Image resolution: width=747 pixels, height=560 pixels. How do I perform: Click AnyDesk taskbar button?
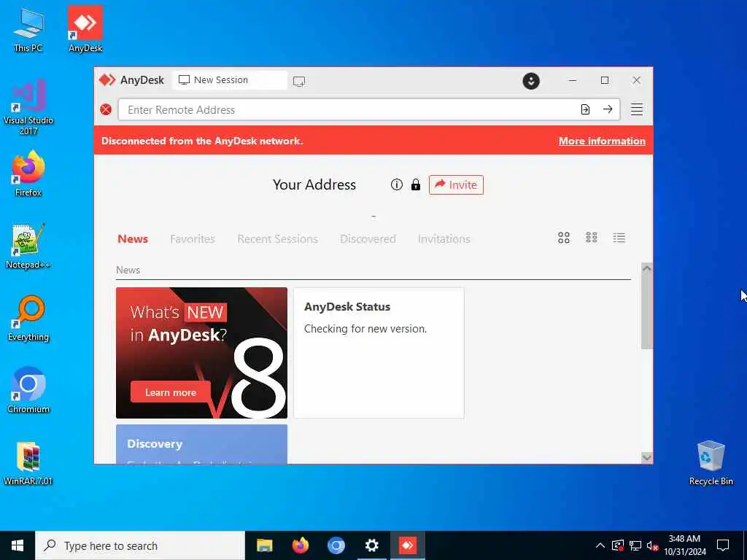407,545
